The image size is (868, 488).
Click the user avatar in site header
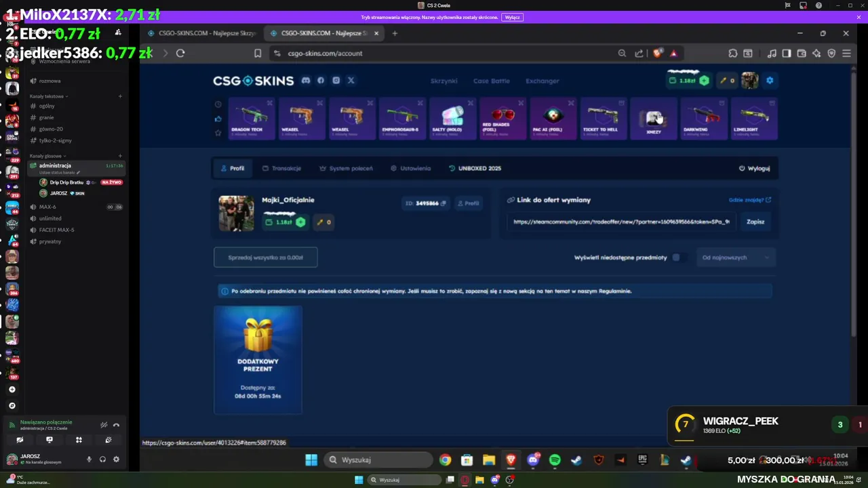coord(749,81)
